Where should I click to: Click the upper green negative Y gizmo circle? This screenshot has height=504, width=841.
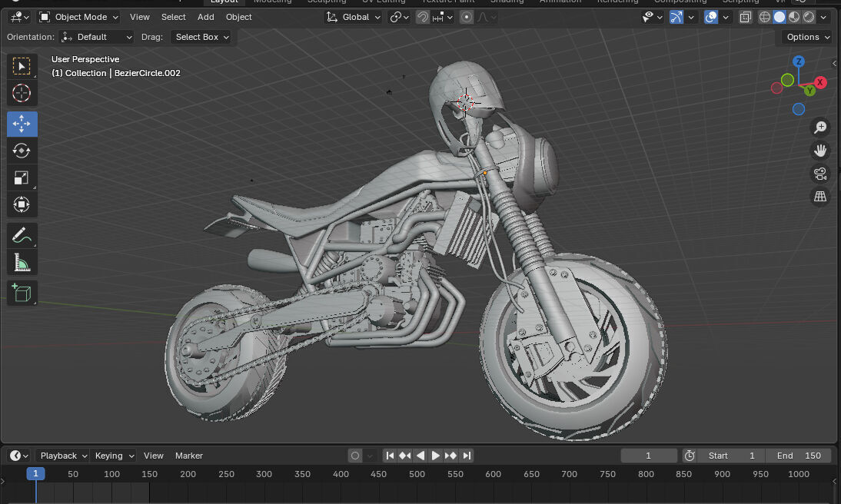tap(787, 80)
